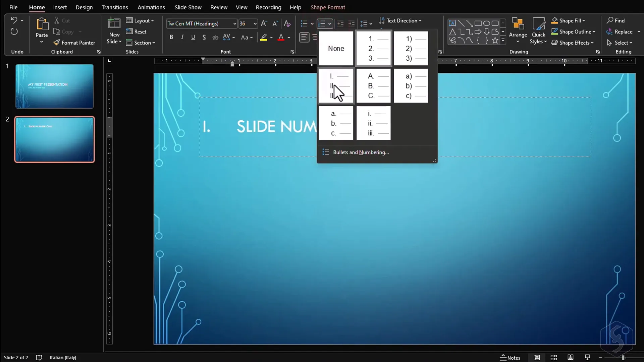The width and height of the screenshot is (644, 362).
Task: Choose the 1) 2) 3) numbering style
Action: click(x=411, y=48)
